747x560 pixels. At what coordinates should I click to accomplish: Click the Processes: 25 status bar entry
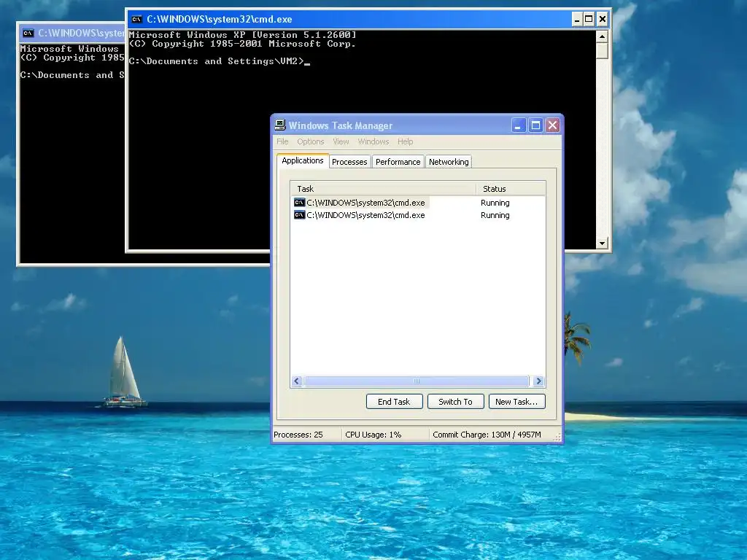298,435
